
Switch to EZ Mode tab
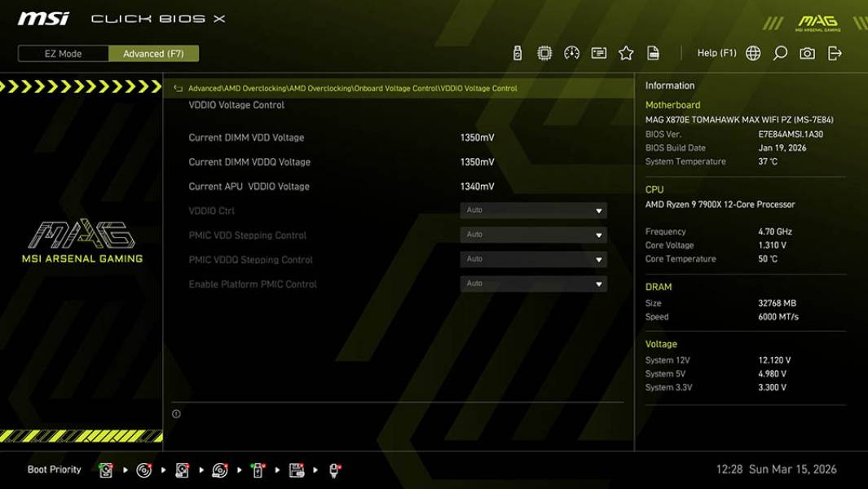coord(61,53)
